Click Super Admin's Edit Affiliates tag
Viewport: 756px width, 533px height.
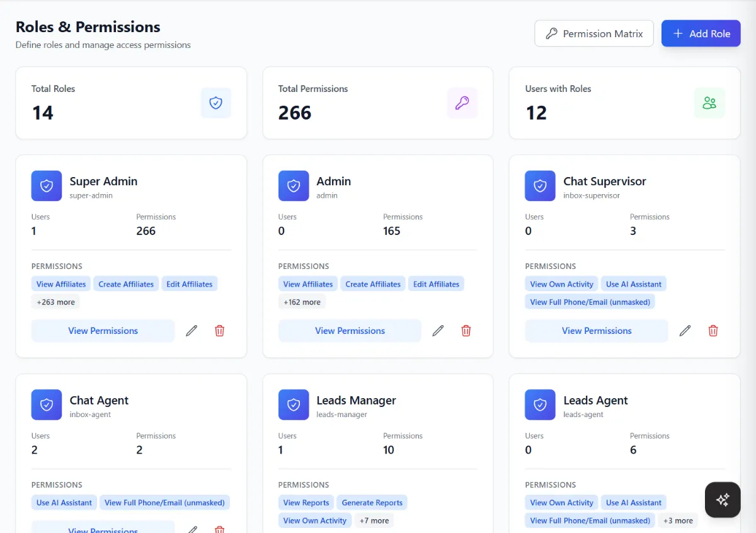coord(190,284)
